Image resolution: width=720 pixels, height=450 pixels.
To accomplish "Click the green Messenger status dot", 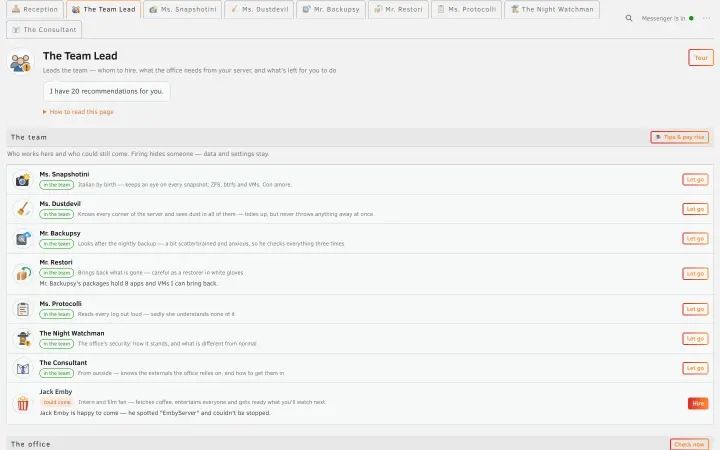I will click(691, 18).
